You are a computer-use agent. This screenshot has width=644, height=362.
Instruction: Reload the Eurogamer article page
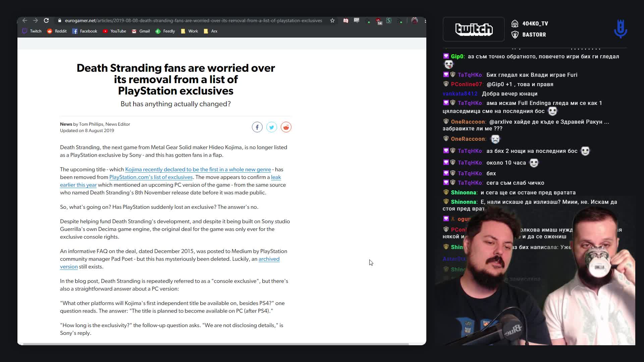click(46, 20)
